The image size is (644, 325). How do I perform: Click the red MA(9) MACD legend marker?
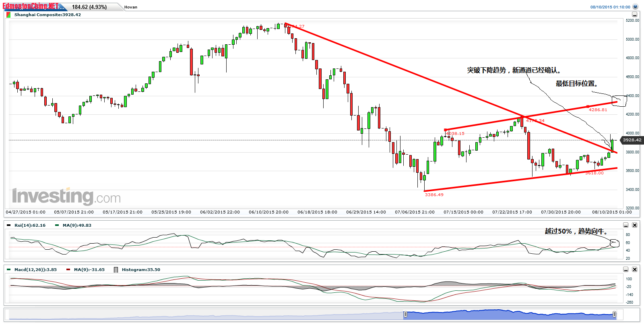[x=68, y=270]
